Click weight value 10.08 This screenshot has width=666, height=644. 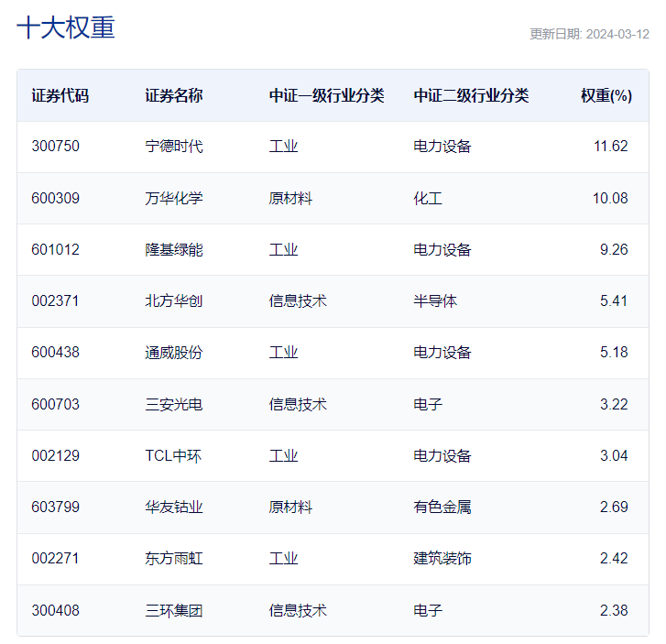[610, 198]
